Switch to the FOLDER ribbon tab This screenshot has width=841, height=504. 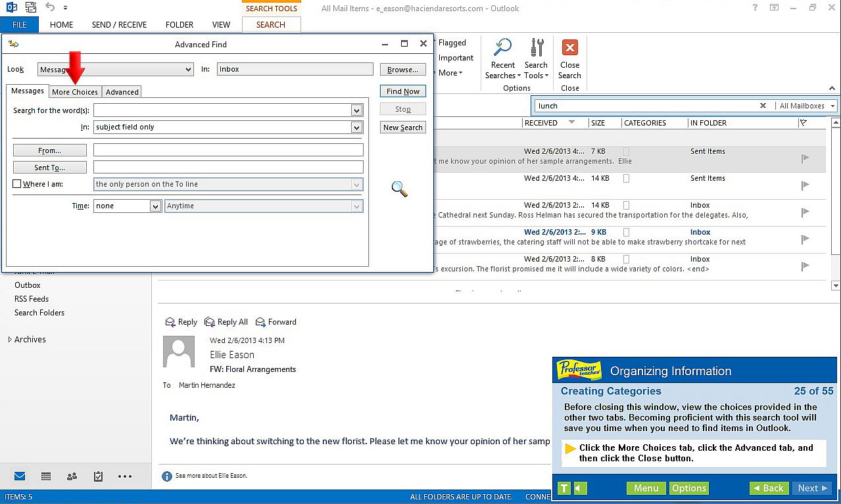click(x=180, y=25)
